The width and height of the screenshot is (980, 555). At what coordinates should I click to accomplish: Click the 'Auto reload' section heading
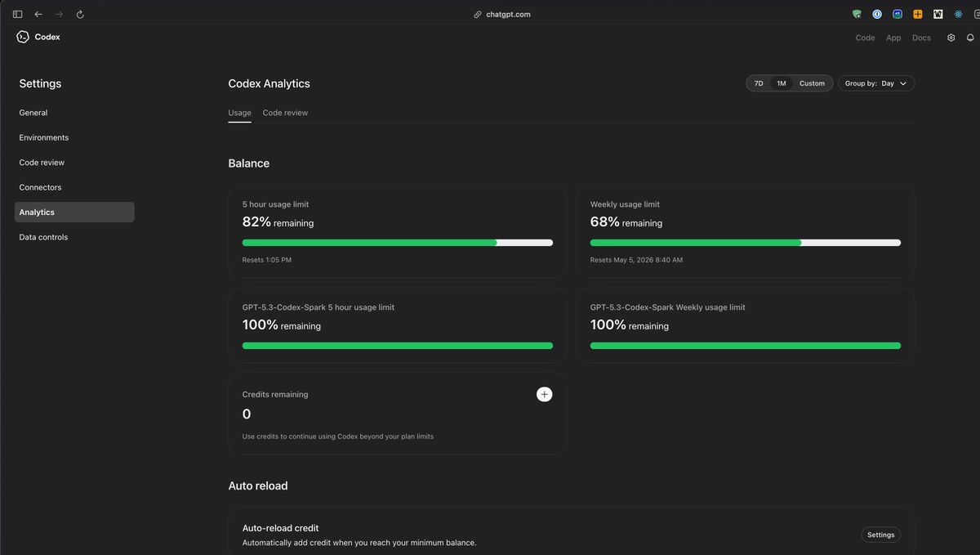click(258, 486)
